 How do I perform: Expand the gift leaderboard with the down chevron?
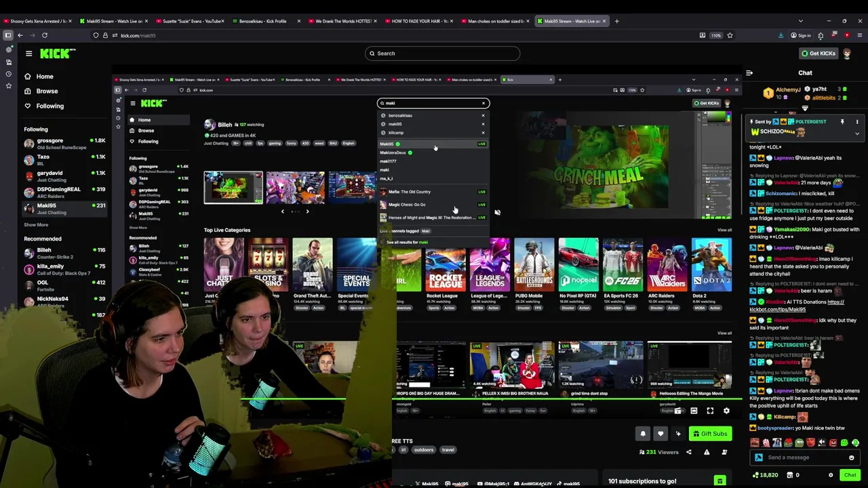click(x=805, y=108)
